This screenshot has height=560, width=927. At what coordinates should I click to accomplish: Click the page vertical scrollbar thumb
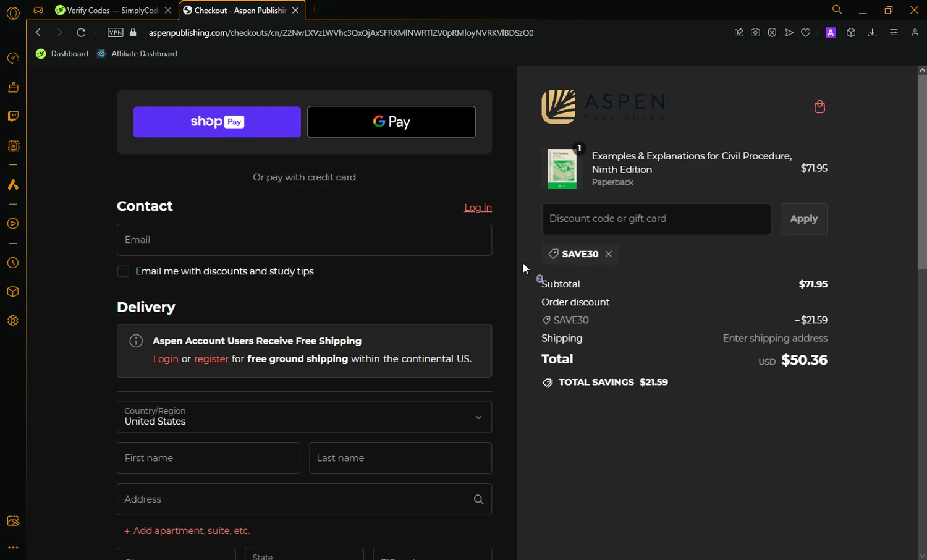(x=922, y=173)
